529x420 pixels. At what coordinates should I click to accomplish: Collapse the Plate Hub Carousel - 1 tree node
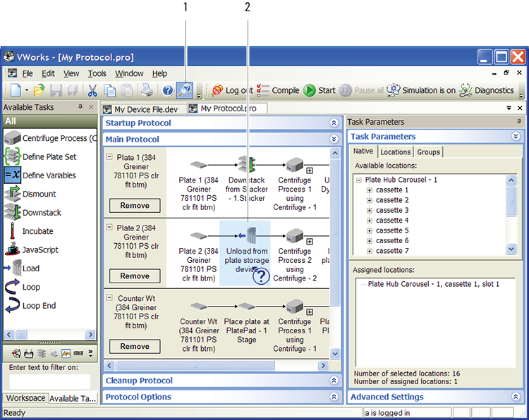pos(359,180)
